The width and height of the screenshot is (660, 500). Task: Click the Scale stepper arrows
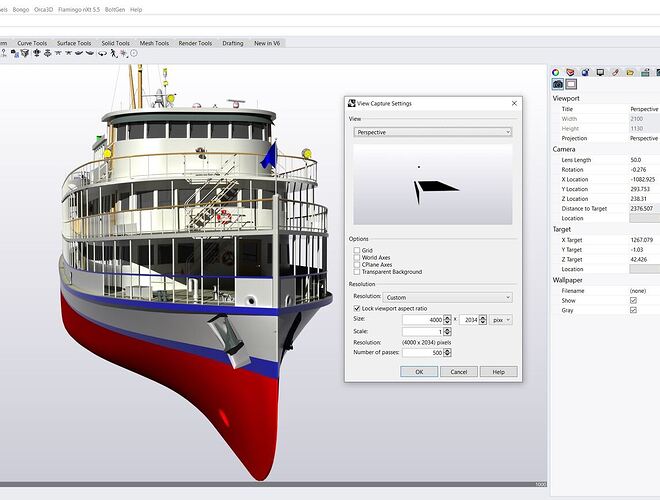click(x=447, y=332)
